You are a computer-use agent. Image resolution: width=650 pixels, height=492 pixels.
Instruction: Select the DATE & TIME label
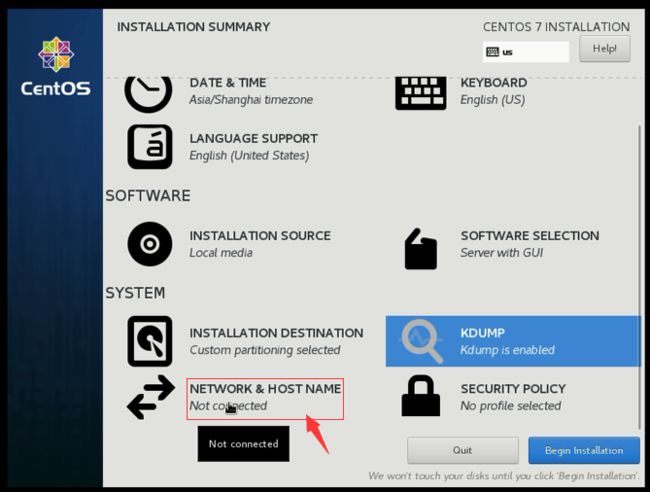(x=228, y=82)
